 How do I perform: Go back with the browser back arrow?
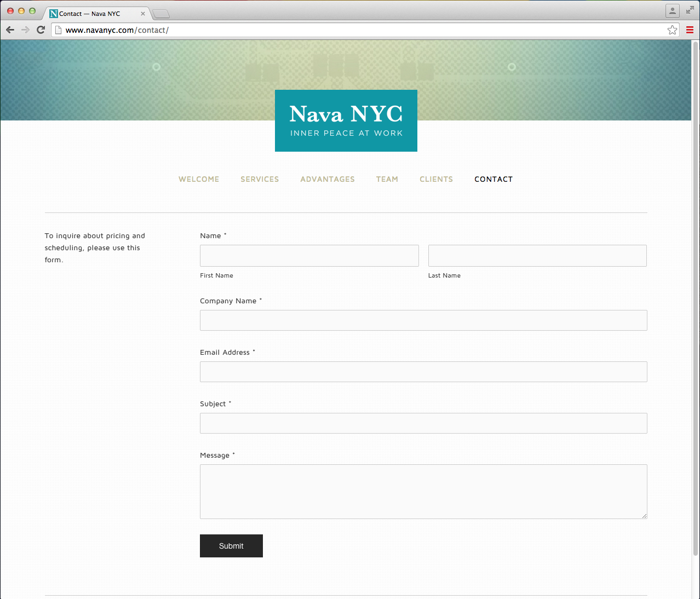click(x=10, y=30)
